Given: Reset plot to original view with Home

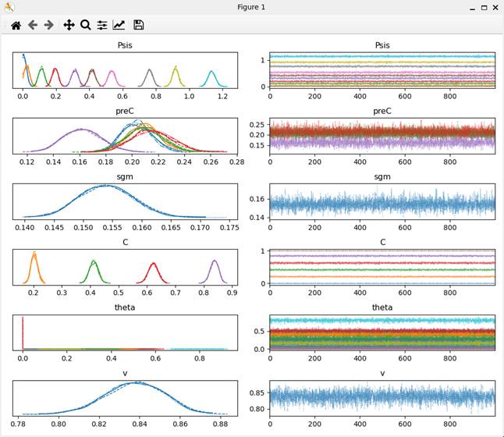Looking at the screenshot, I should point(16,25).
